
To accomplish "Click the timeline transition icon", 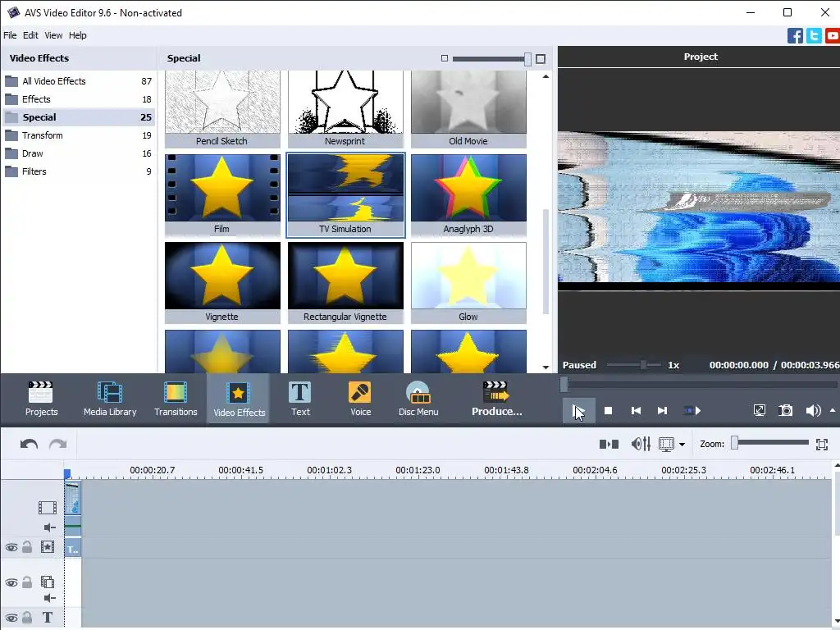I will [609, 444].
